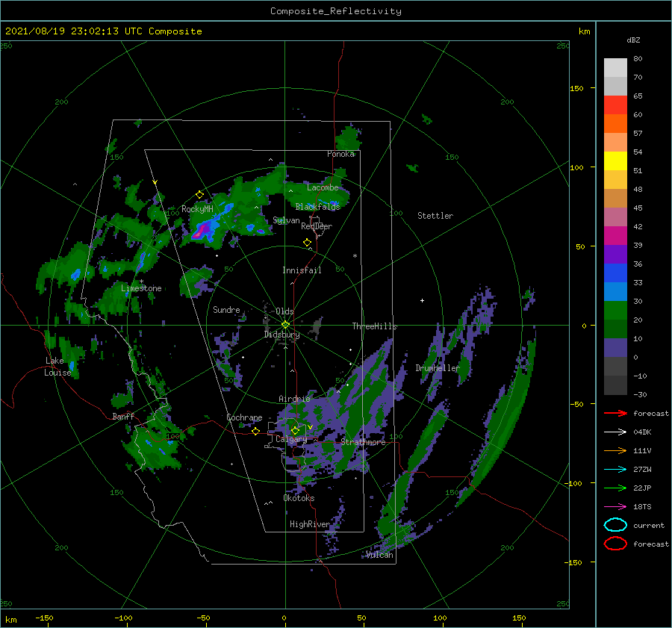Select the yellow diamond marker below RedDeer
The width and height of the screenshot is (672, 628).
308,243
